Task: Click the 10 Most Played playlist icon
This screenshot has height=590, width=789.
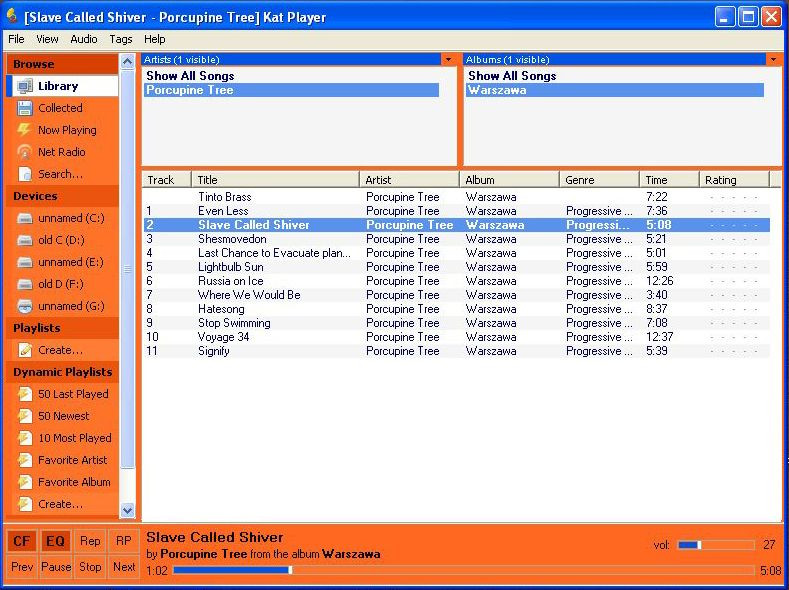Action: (25, 438)
